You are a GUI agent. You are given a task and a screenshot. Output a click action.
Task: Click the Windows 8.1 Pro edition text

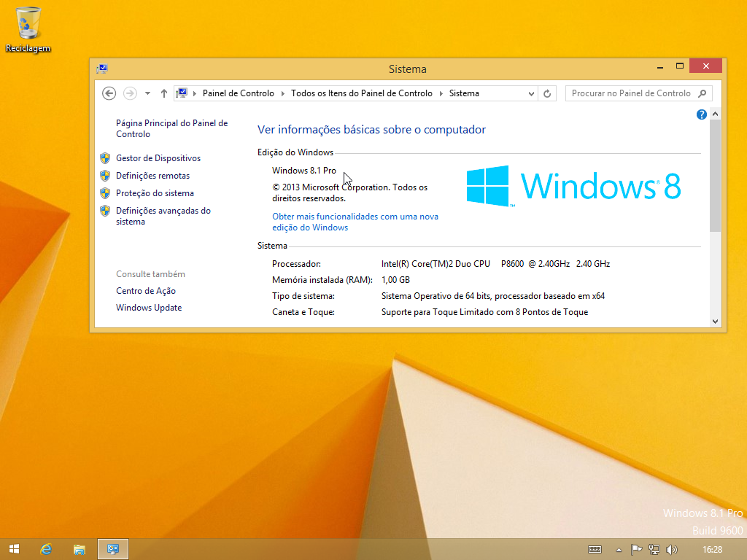(304, 171)
